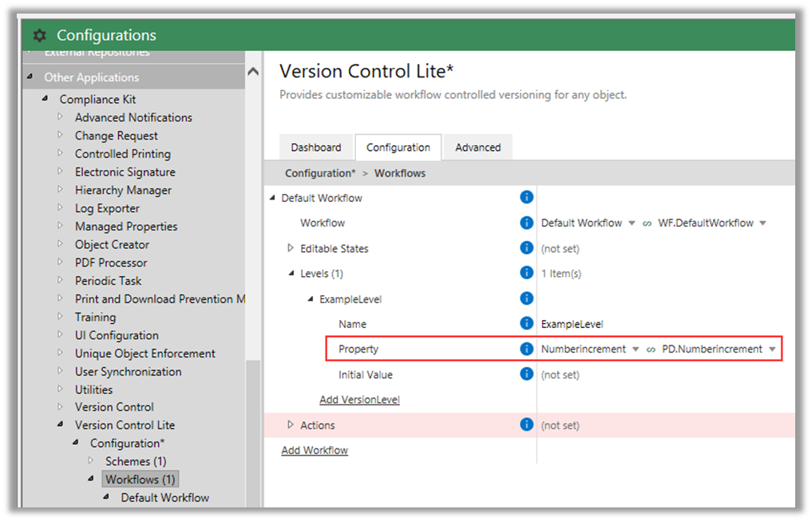Viewport: 812px width, 521px height.
Task: Collapse the Compliance Kit tree node
Action: click(46, 98)
